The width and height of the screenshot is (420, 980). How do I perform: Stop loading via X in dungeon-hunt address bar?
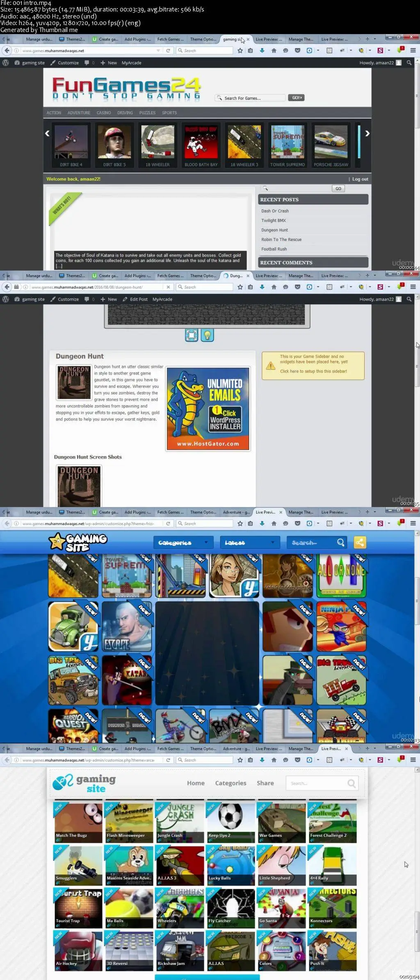[168, 287]
